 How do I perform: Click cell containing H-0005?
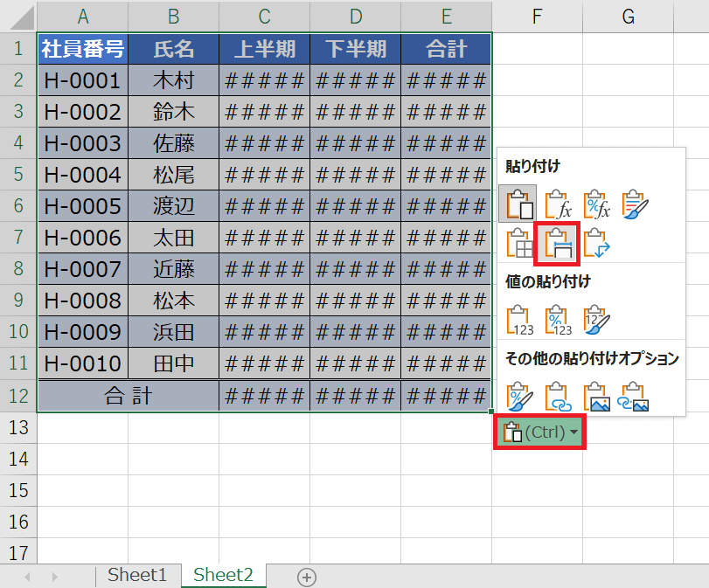click(x=82, y=206)
